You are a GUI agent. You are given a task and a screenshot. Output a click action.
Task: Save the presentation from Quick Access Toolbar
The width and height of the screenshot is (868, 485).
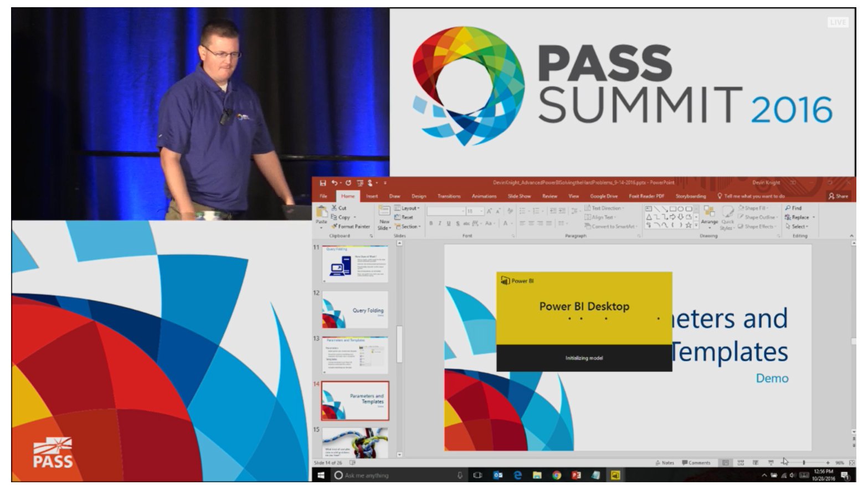323,183
